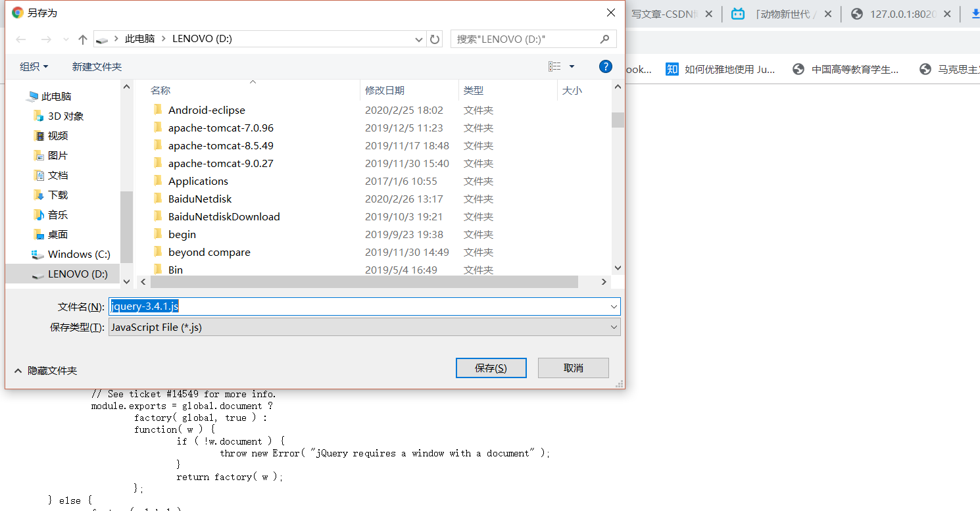
Task: Click the back navigation arrow
Action: click(20, 39)
